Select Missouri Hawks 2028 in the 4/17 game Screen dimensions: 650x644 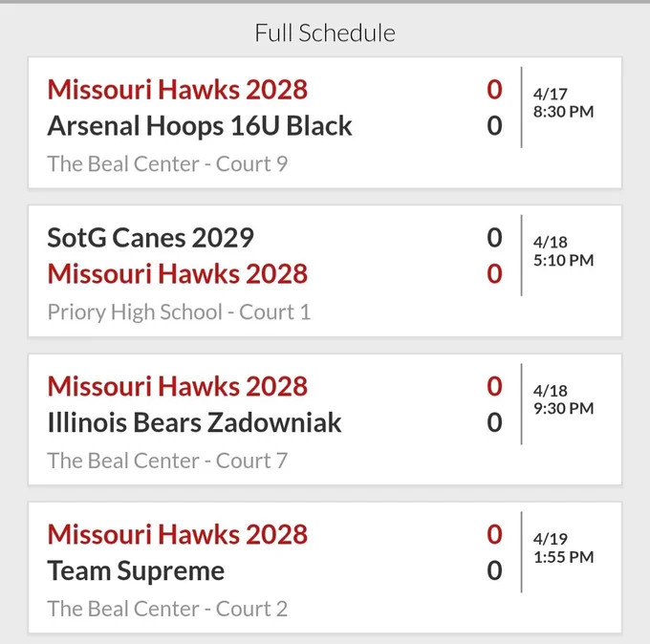pyautogui.click(x=178, y=90)
